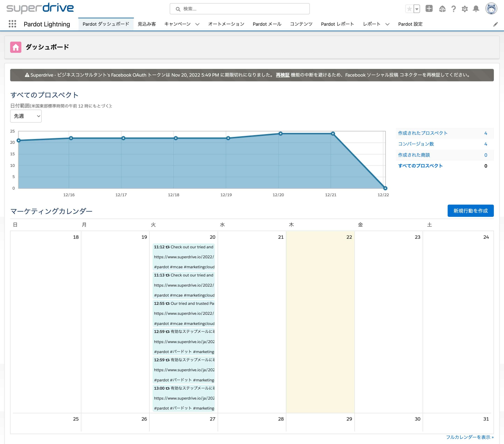This screenshot has width=504, height=444.
Task: Open the App Launcher grid icon
Action: click(12, 24)
